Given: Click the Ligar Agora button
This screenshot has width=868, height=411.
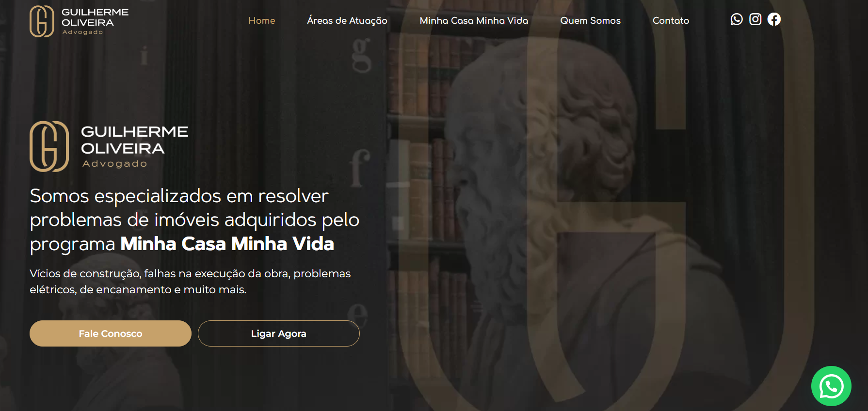Looking at the screenshot, I should [x=279, y=333].
